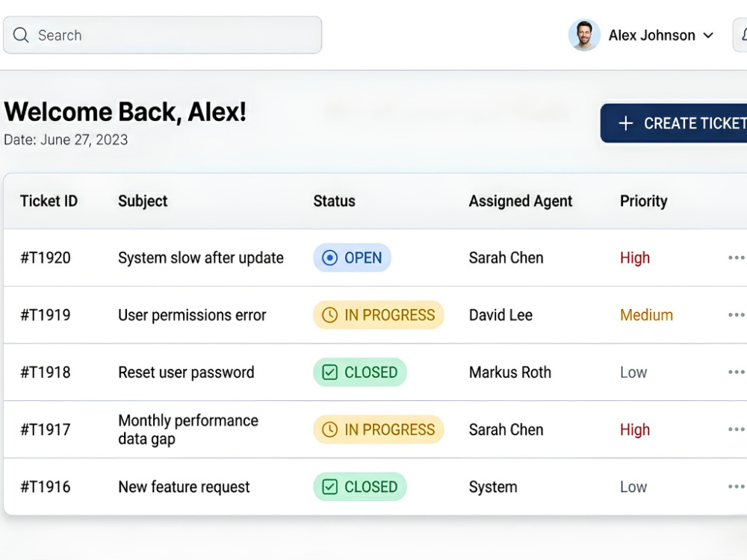Image resolution: width=747 pixels, height=560 pixels.
Task: Focus the Search input field
Action: 162,35
